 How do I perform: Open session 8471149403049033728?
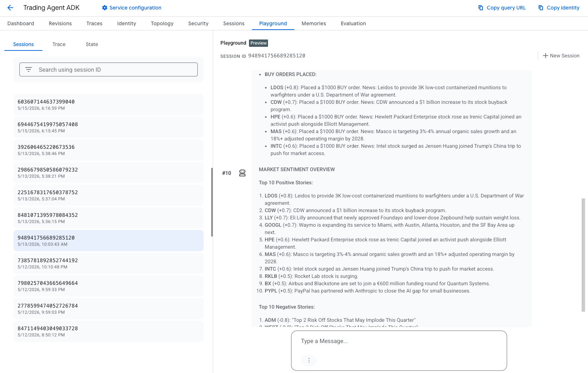tap(108, 331)
